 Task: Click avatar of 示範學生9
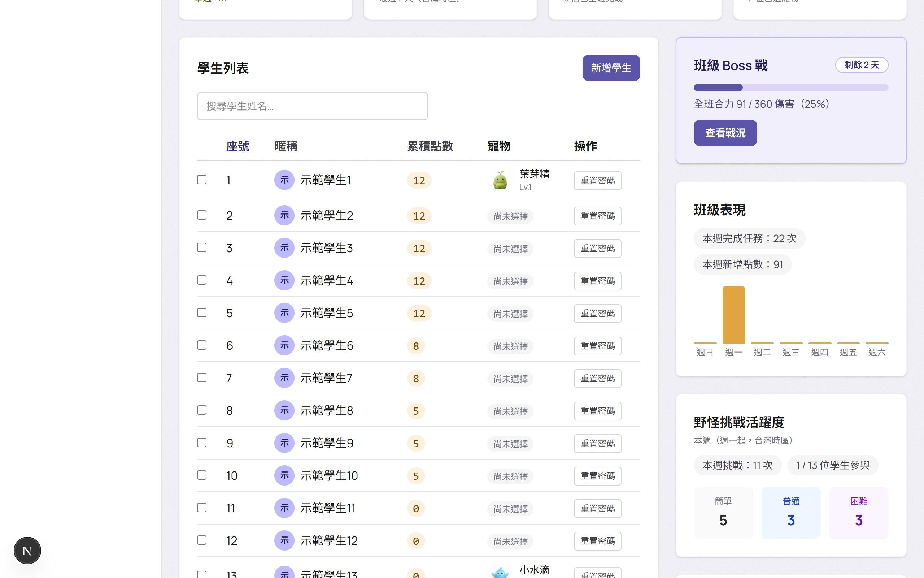284,443
